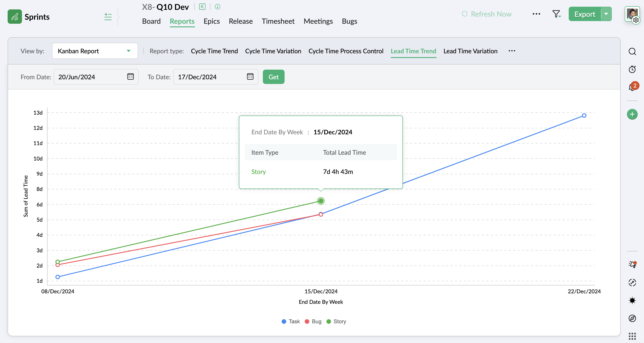Open the timer clock icon
Viewport: 644px width, 343px height.
(x=632, y=69)
